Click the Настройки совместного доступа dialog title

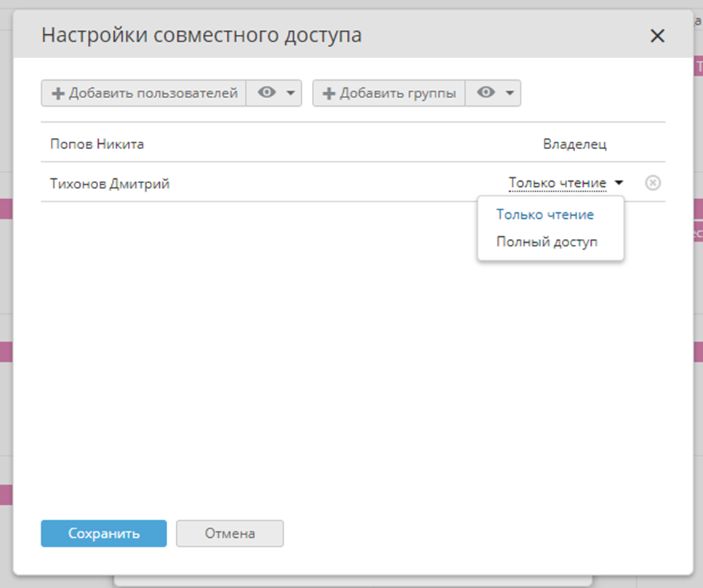(x=201, y=35)
